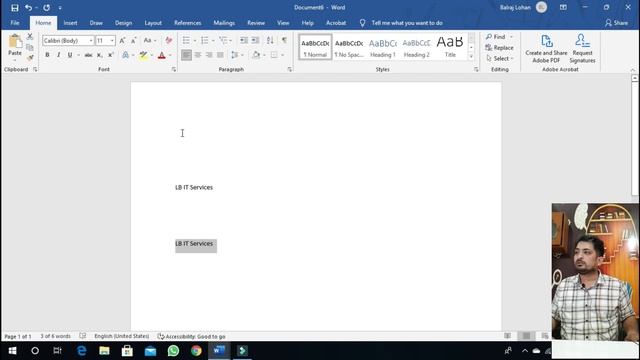Show or hide paragraph marks
This screenshot has height=360, width=640.
click(x=284, y=40)
